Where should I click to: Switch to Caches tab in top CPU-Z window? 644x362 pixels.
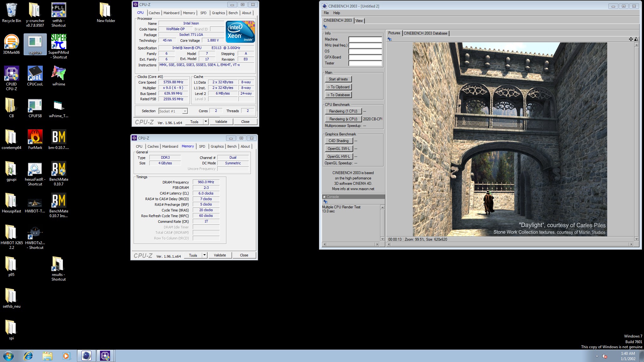[x=154, y=13]
